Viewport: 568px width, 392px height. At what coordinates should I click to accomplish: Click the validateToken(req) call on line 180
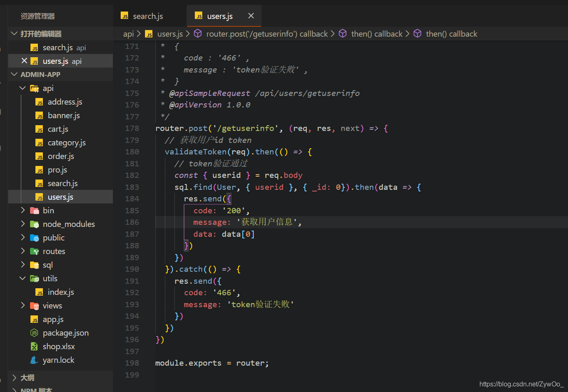208,152
